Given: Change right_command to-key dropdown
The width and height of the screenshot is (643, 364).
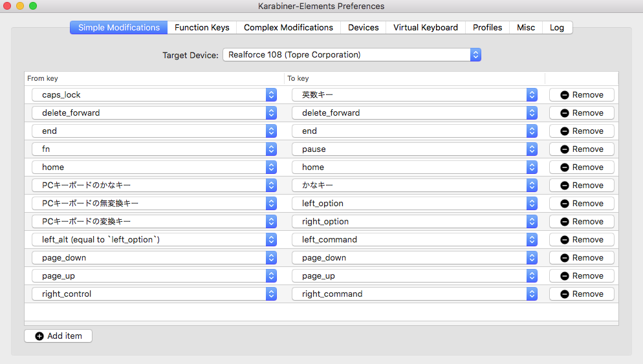Looking at the screenshot, I should click(x=415, y=294).
